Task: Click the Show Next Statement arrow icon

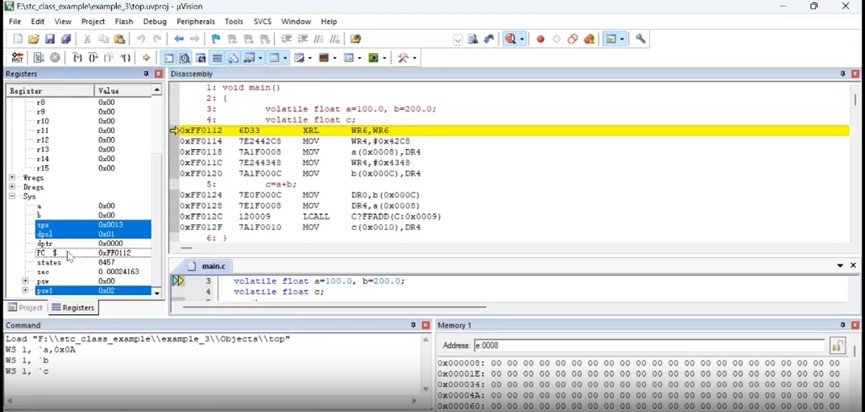Action: 147,58
